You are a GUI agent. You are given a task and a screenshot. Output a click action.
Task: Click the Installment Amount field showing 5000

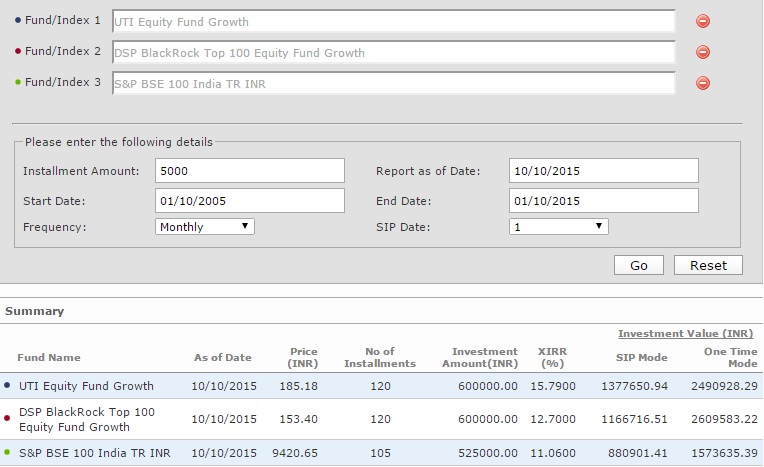tap(249, 171)
